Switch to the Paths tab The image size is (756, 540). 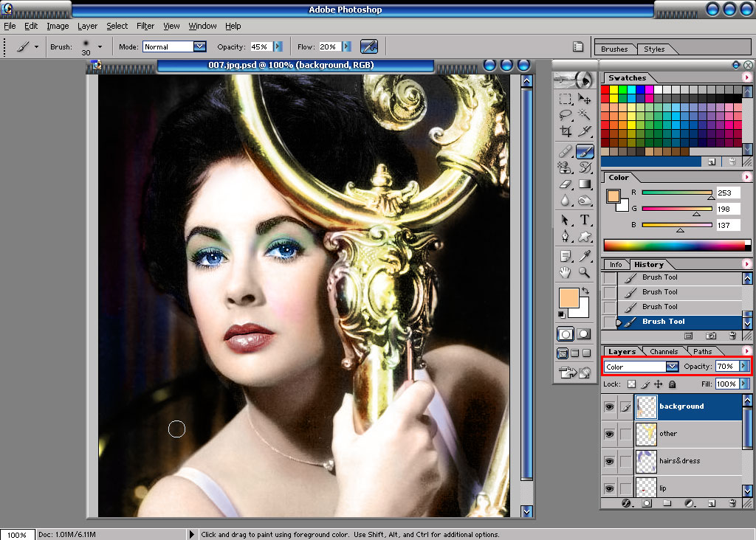click(x=703, y=352)
